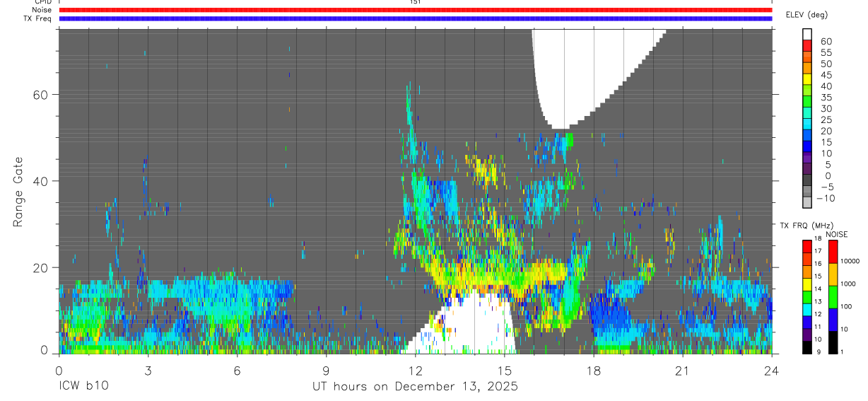Viewport: 868px width, 401px height.
Task: Click the 'ICW b10' radar beam label
Action: click(x=83, y=387)
